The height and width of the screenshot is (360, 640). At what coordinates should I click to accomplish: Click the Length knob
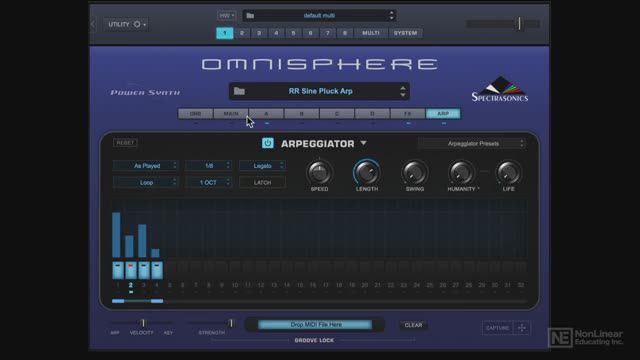click(367, 172)
